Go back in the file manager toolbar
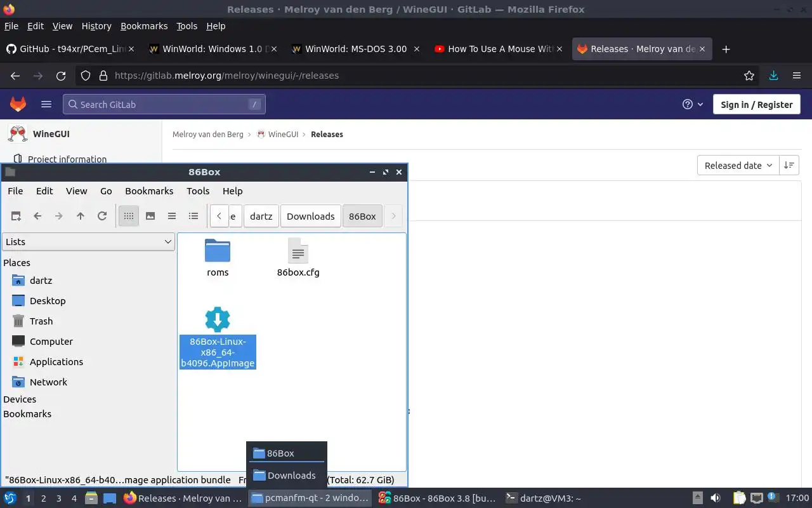Viewport: 812px width, 508px height. 37,216
